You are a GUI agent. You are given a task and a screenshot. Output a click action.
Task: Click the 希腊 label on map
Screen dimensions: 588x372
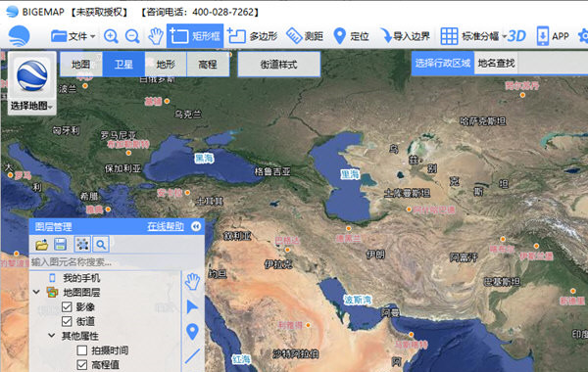(x=89, y=196)
